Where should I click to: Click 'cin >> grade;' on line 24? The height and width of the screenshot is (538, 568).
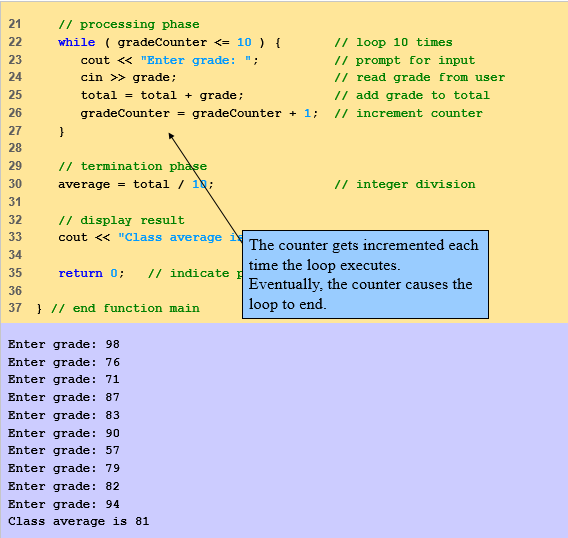point(128,78)
